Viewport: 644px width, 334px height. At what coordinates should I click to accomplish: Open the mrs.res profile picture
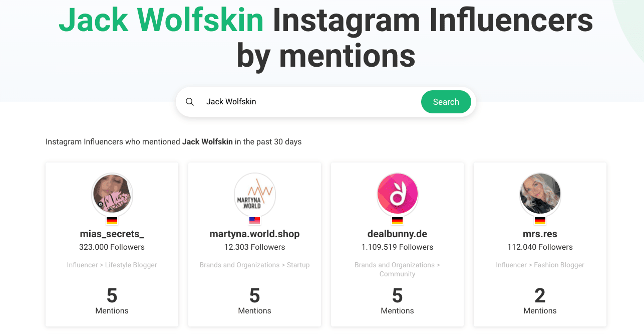pyautogui.click(x=540, y=195)
